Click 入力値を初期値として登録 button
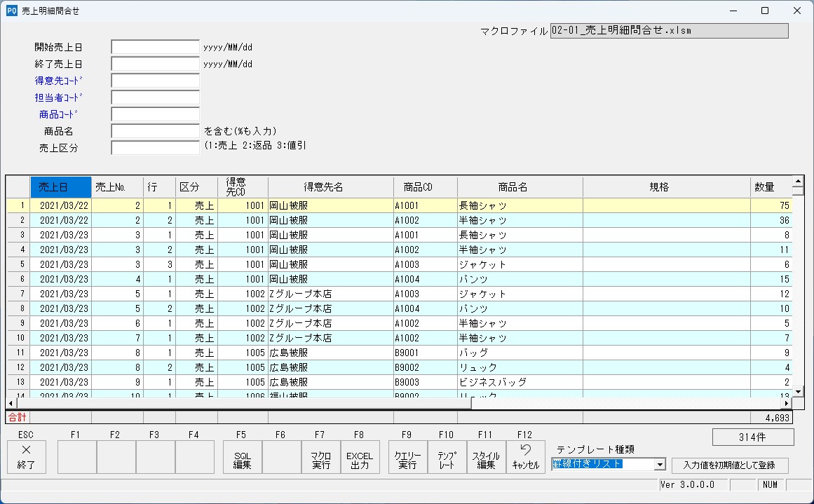This screenshot has height=504, width=814. coord(729,465)
